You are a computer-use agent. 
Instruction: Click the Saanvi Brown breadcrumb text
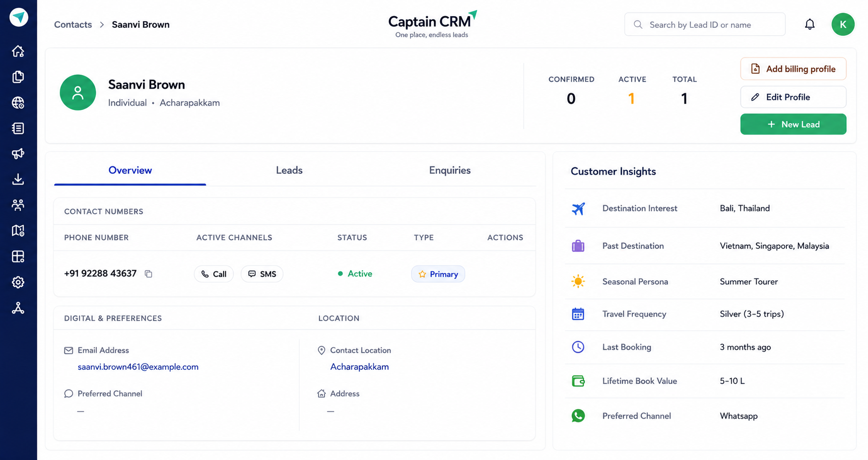tap(141, 24)
